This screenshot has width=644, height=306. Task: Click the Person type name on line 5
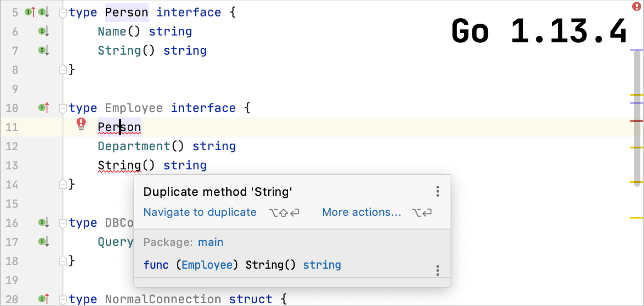(x=127, y=12)
